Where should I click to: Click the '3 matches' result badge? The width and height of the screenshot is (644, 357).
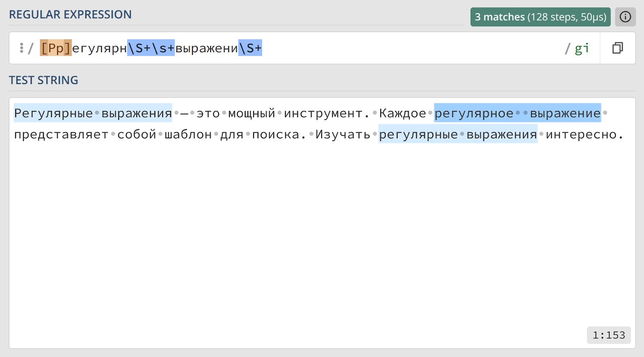coord(540,17)
